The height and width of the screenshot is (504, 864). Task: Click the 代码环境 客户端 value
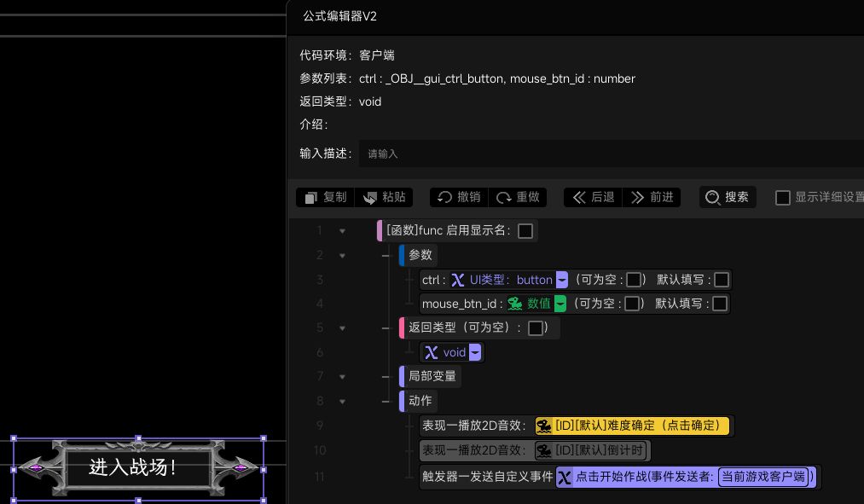(x=377, y=55)
